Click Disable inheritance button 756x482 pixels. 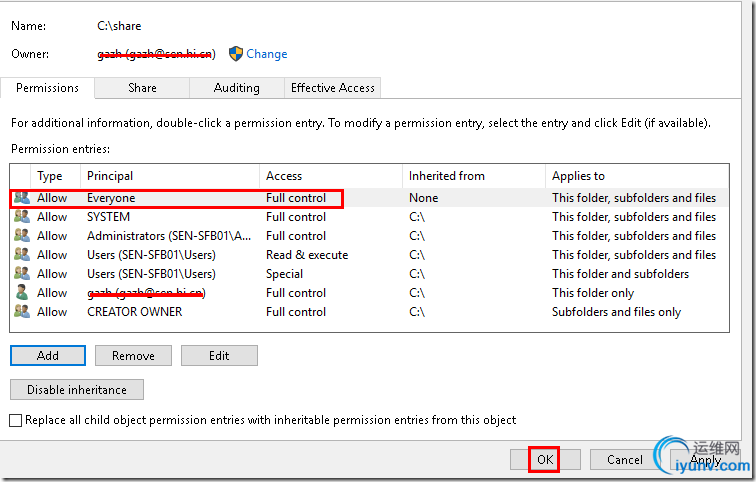(x=77, y=390)
